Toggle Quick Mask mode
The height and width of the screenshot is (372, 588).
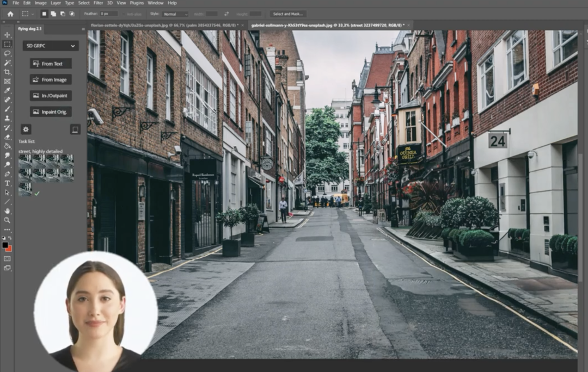pyautogui.click(x=7, y=258)
